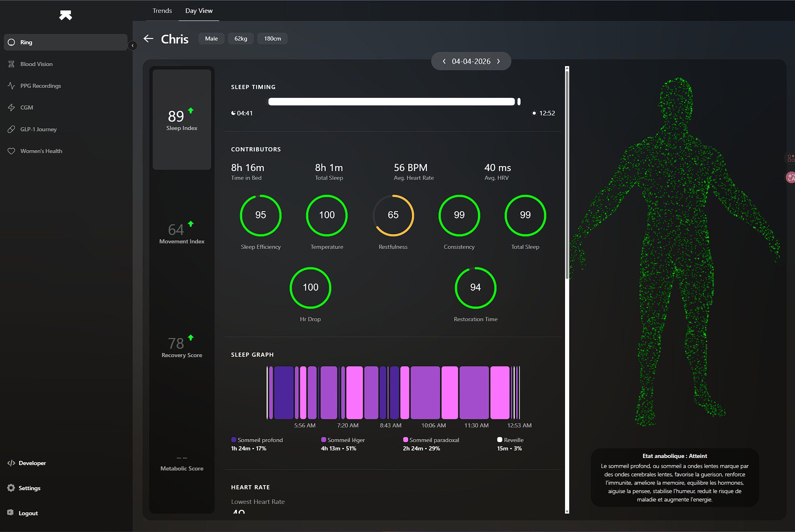
Task: Select the Movement Index score card
Action: [x=182, y=233]
